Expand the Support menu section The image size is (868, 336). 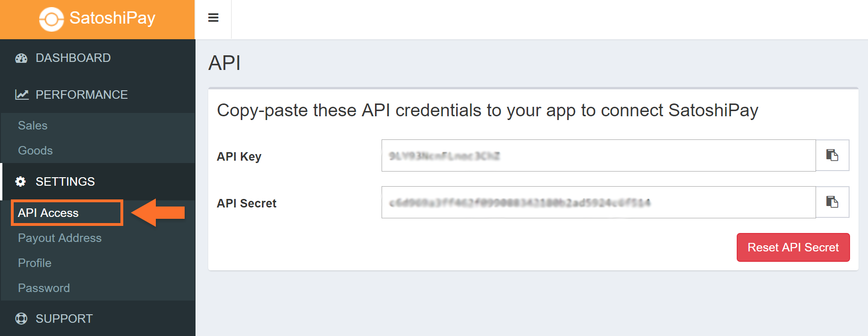coord(64,319)
